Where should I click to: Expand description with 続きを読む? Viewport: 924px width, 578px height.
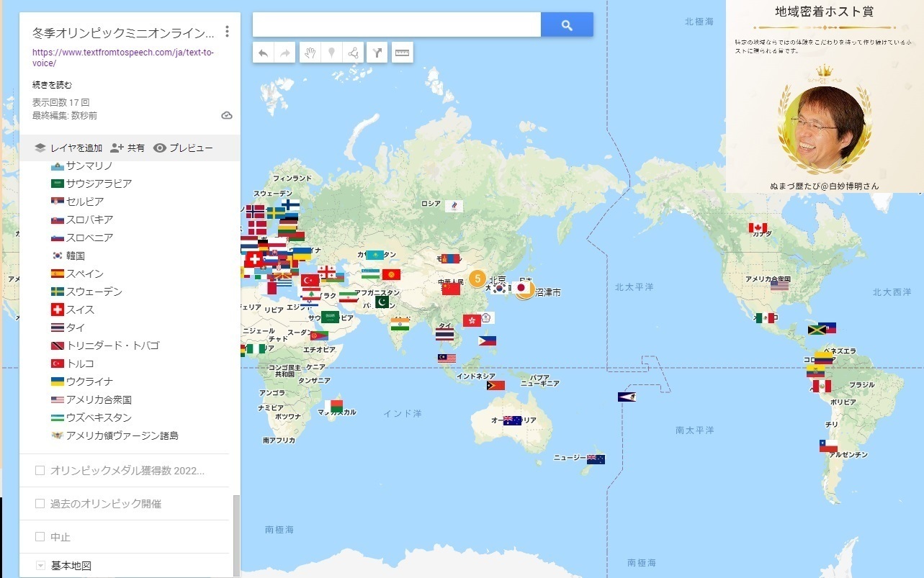tap(53, 85)
